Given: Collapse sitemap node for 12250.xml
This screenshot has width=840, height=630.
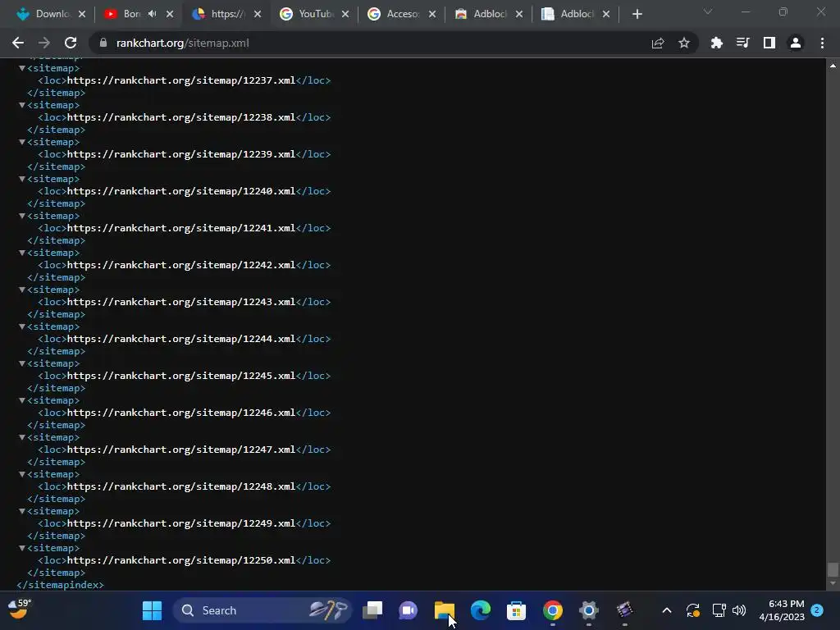Looking at the screenshot, I should [x=22, y=548].
